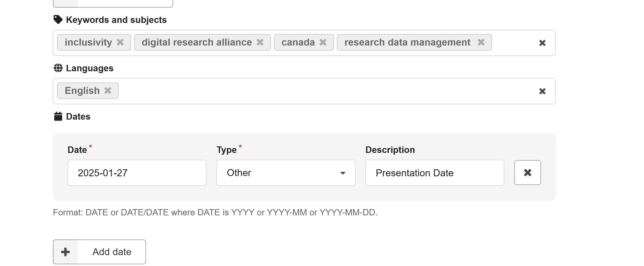Remove the English language tag
Viewport: 644px width, 266px height.
(108, 90)
